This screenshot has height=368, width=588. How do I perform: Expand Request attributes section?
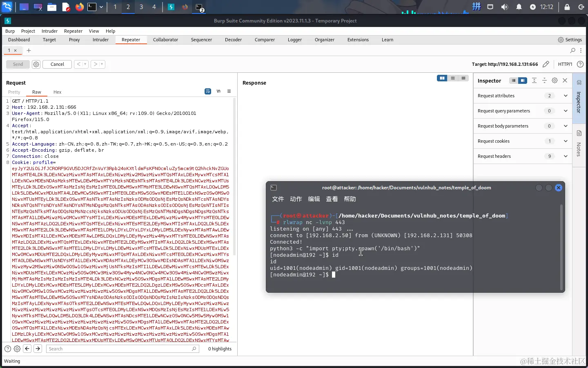523,96
